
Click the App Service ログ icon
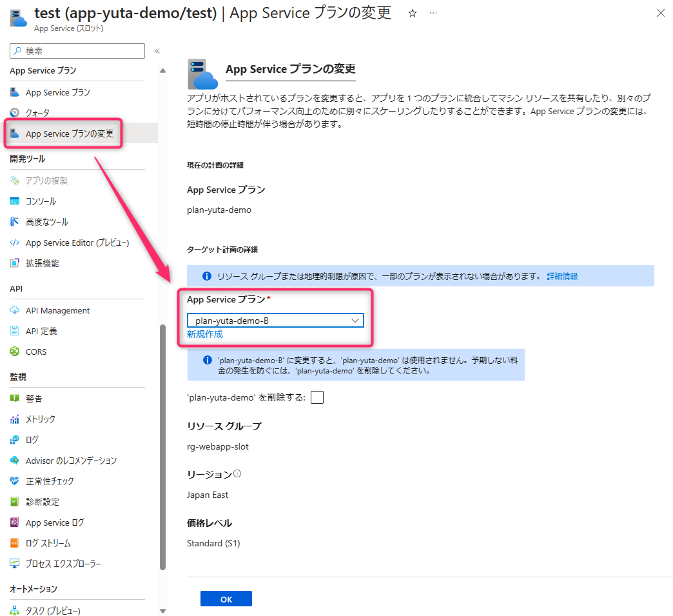coord(15,522)
